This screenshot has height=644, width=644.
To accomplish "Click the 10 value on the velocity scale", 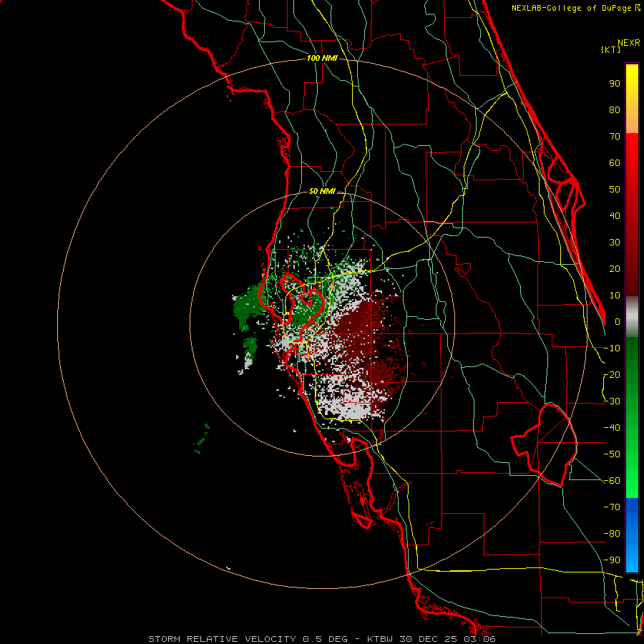I will coord(615,296).
